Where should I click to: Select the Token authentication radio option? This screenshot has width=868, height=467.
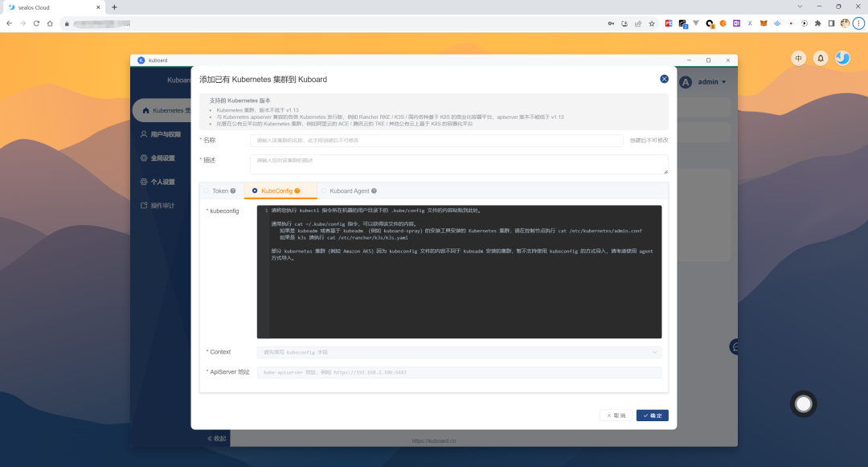click(207, 190)
